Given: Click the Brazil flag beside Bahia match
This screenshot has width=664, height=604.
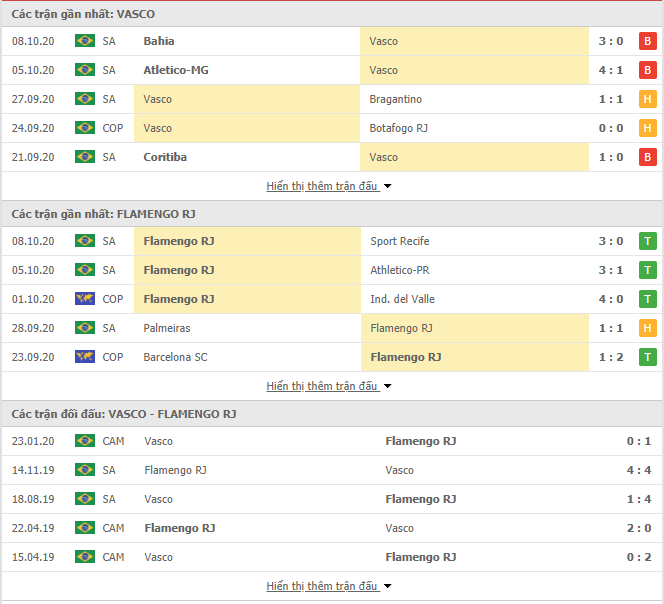Looking at the screenshot, I should tap(85, 41).
